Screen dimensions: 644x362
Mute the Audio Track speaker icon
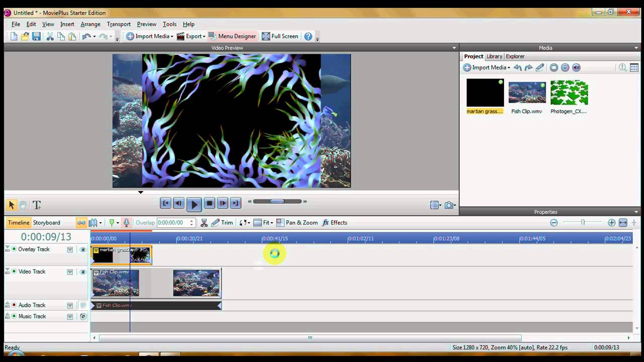point(83,305)
